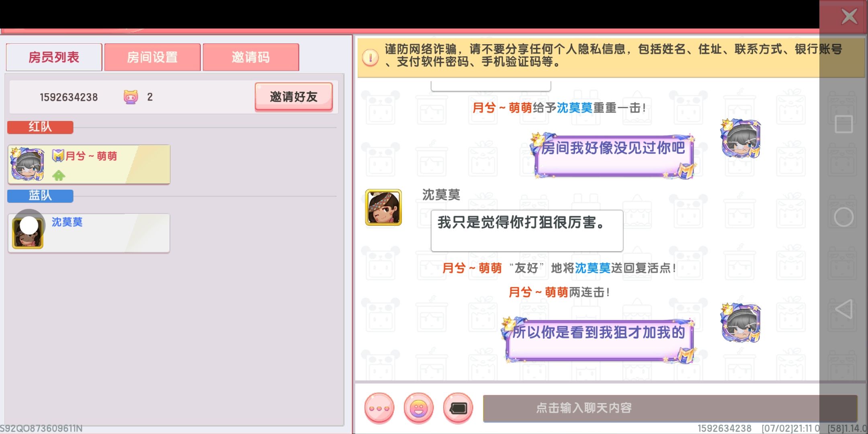Select the 红队 team label

[40, 127]
